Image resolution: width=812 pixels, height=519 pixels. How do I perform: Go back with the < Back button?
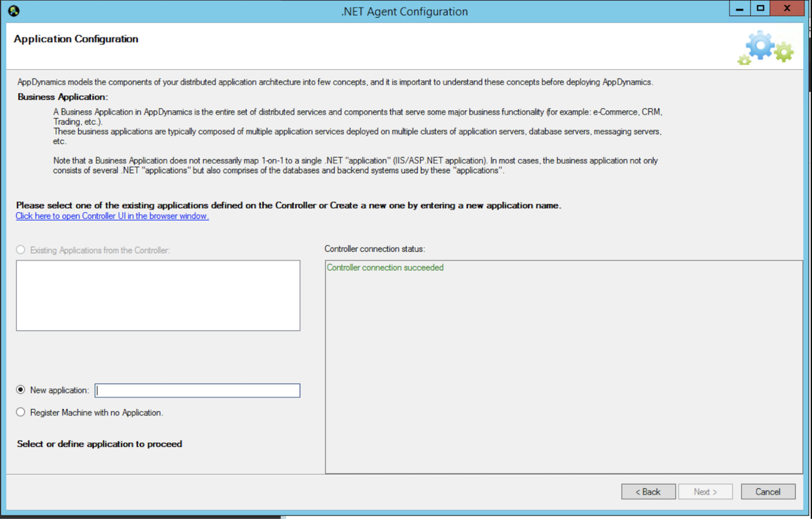[648, 492]
